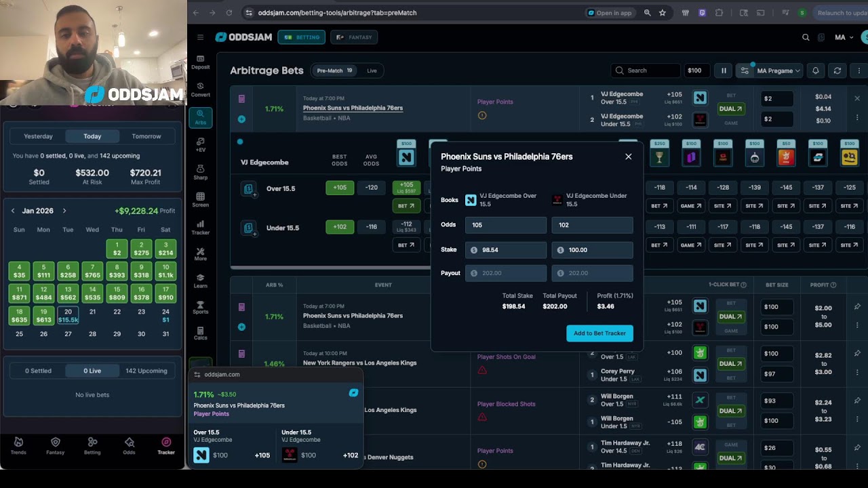Image resolution: width=868 pixels, height=488 pixels.
Task: Click the Search box in Arbitrage Bets
Action: (x=645, y=70)
